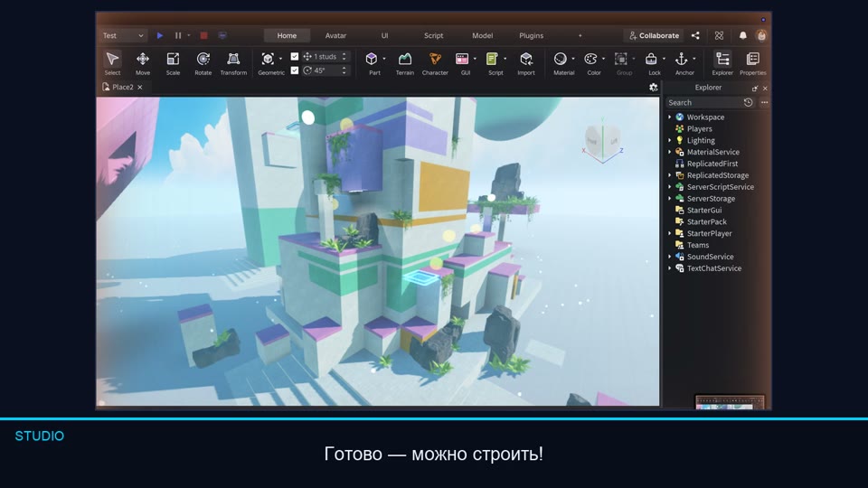Expand the ReplicatedStorage node

coord(670,175)
